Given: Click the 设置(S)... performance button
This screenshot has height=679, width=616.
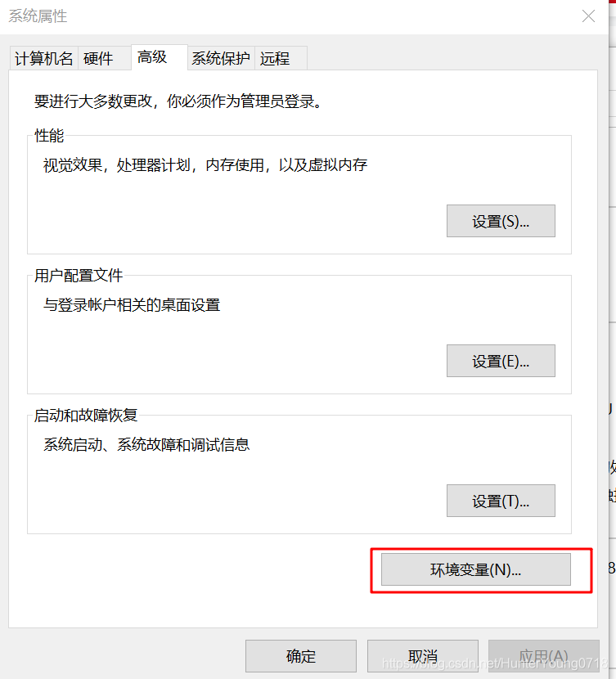Looking at the screenshot, I should [501, 221].
